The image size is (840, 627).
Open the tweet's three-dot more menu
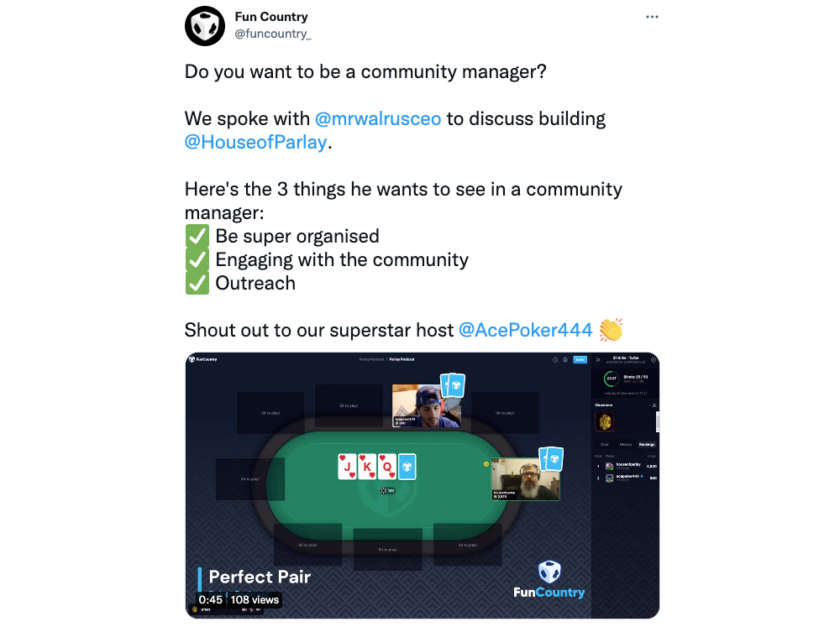652,17
